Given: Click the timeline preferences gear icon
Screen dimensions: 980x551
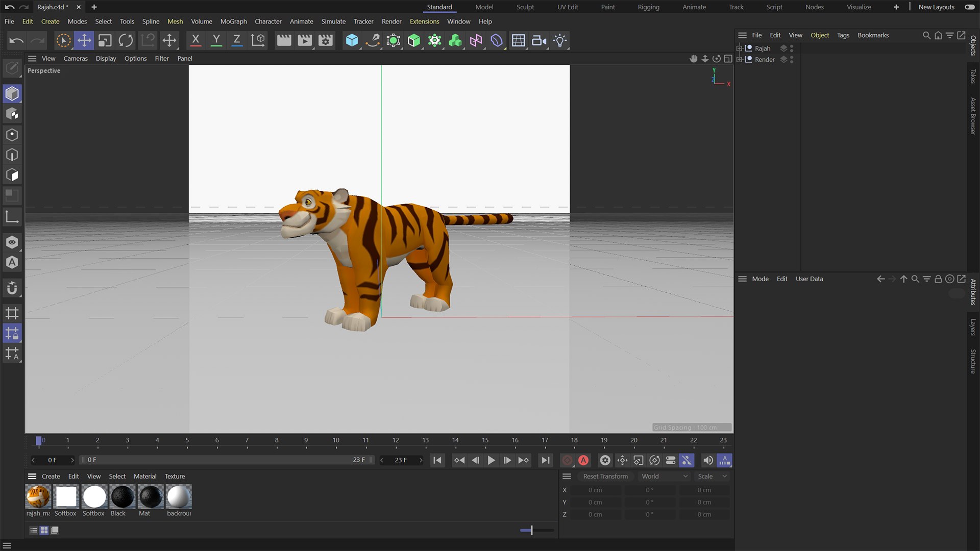Looking at the screenshot, I should pos(605,460).
